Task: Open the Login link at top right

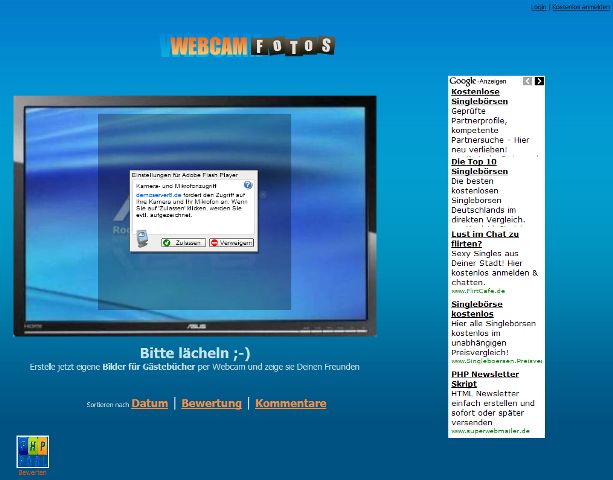Action: pyautogui.click(x=538, y=7)
